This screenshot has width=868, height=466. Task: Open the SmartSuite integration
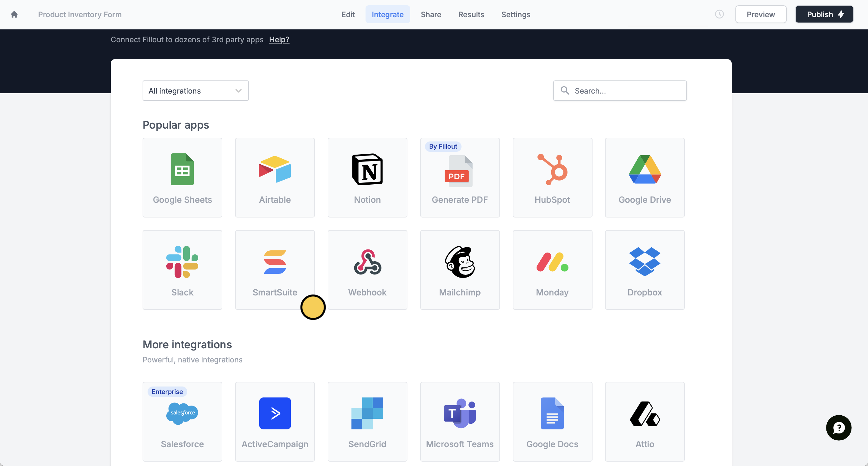click(x=275, y=270)
